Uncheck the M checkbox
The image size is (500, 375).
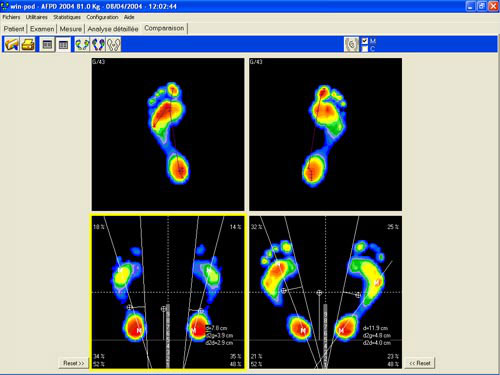[365, 41]
